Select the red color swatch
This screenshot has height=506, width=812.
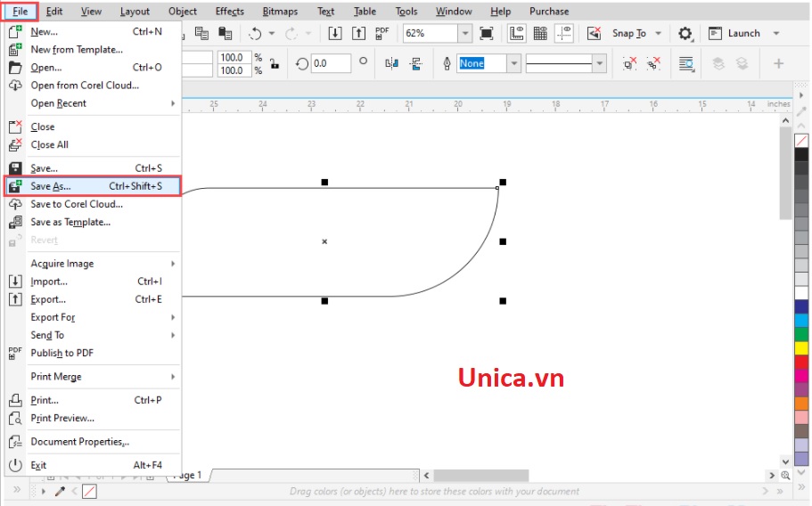tap(801, 361)
